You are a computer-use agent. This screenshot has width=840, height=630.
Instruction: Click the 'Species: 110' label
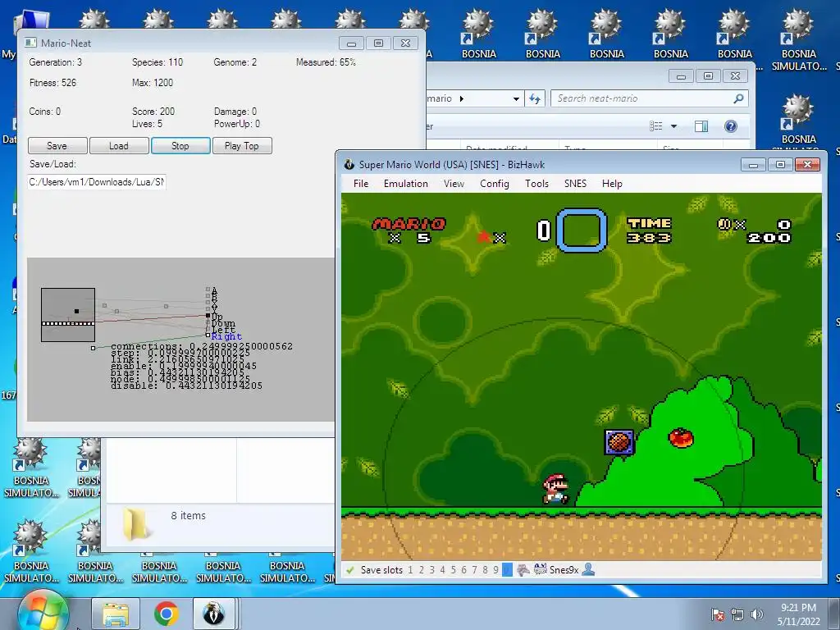(157, 62)
